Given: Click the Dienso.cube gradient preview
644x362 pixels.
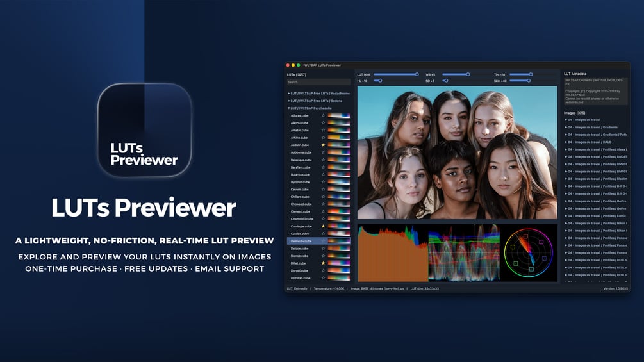Looking at the screenshot, I should (x=339, y=256).
